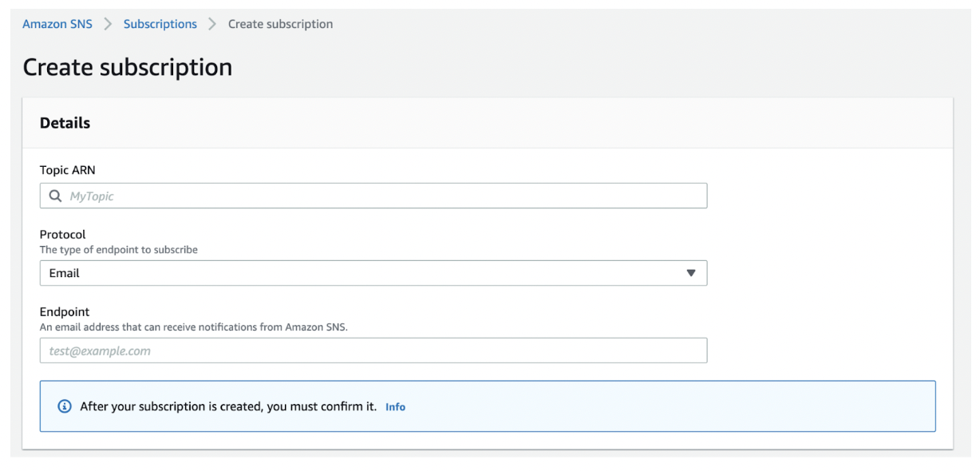The image size is (980, 471).
Task: Open the Subscriptions breadcrumb link
Action: point(160,24)
